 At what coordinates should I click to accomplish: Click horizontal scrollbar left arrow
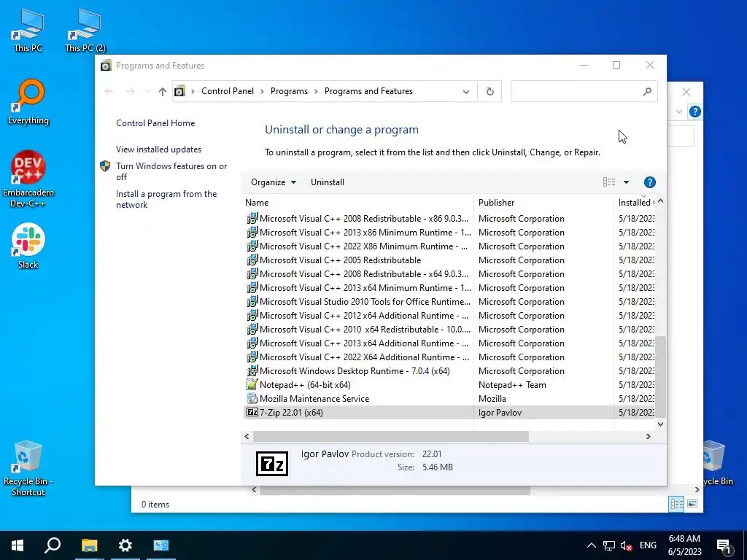pos(247,436)
